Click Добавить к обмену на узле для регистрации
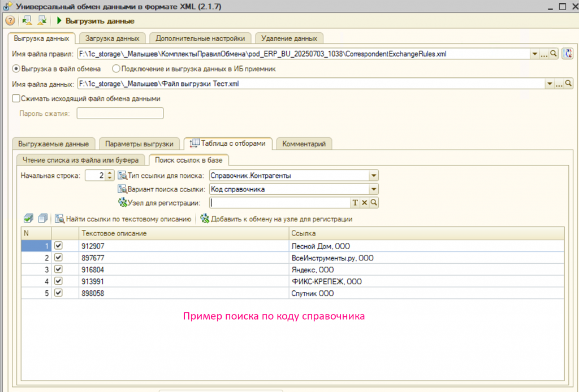 [x=276, y=219]
